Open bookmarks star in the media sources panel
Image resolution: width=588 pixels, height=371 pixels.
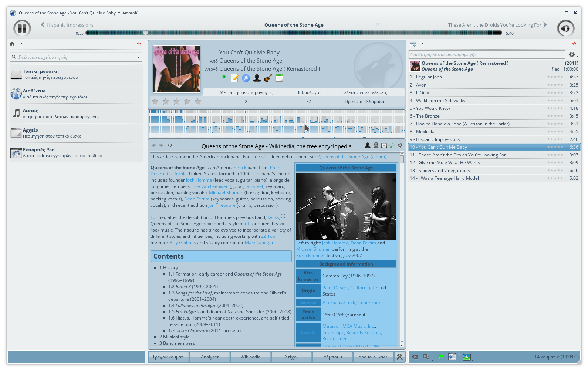pyautogui.click(x=139, y=44)
